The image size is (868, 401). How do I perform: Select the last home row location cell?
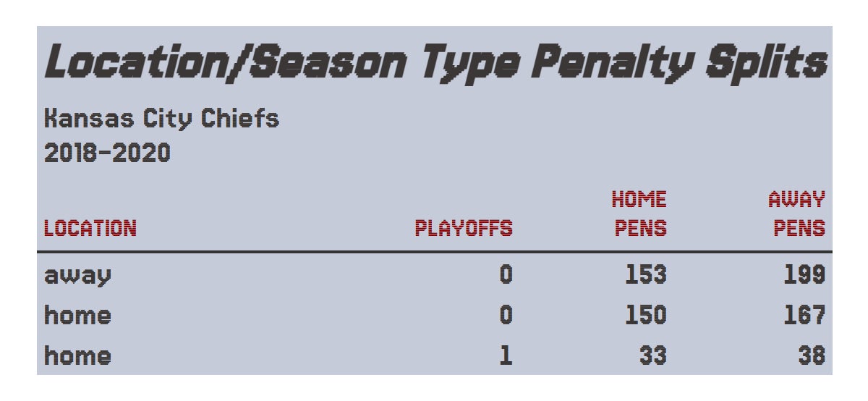click(x=77, y=355)
